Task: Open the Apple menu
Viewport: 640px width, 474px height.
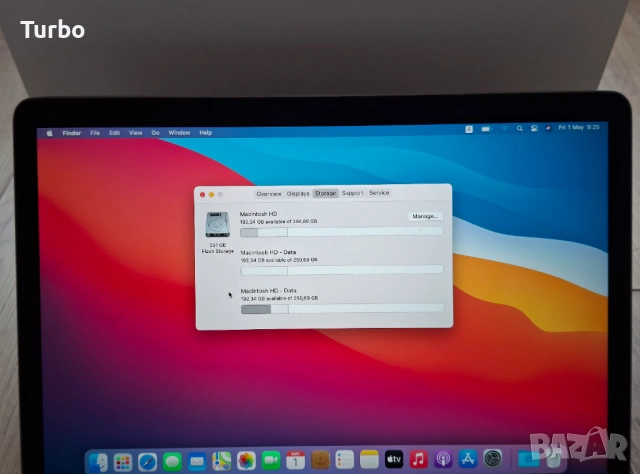Action: (50, 133)
